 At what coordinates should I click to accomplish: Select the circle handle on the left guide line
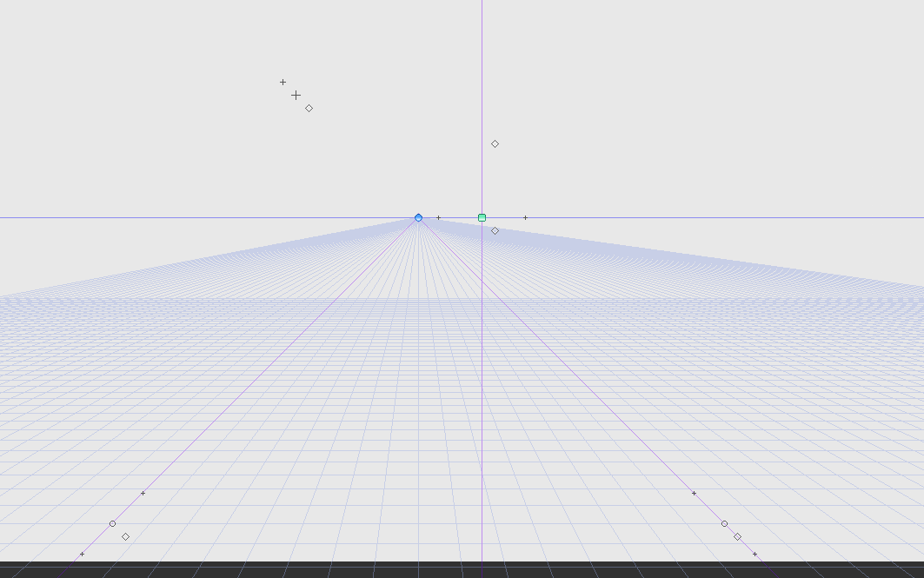(x=112, y=523)
